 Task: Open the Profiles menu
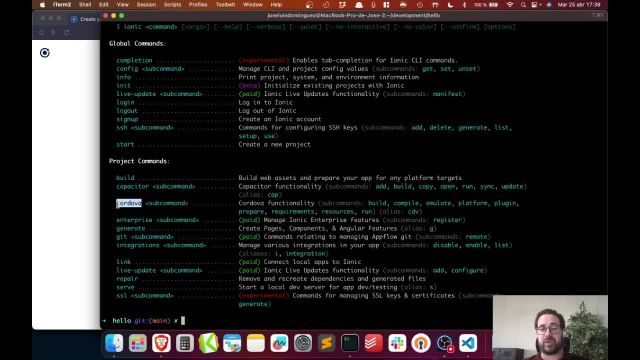(x=198, y=4)
